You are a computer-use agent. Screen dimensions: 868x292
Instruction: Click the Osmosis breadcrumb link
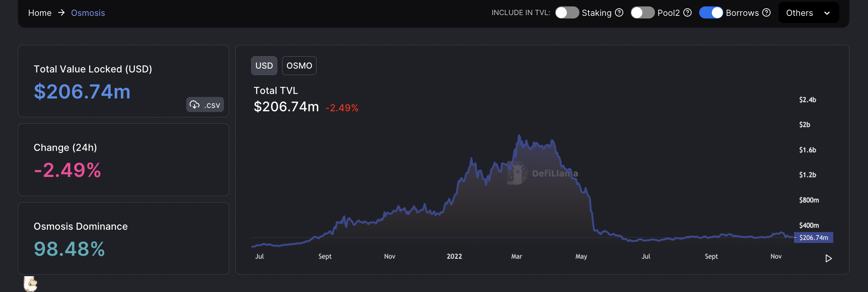pyautogui.click(x=88, y=13)
